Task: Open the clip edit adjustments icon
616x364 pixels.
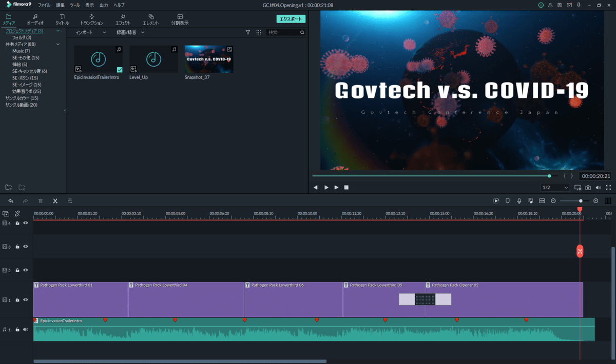Action: pyautogui.click(x=70, y=201)
